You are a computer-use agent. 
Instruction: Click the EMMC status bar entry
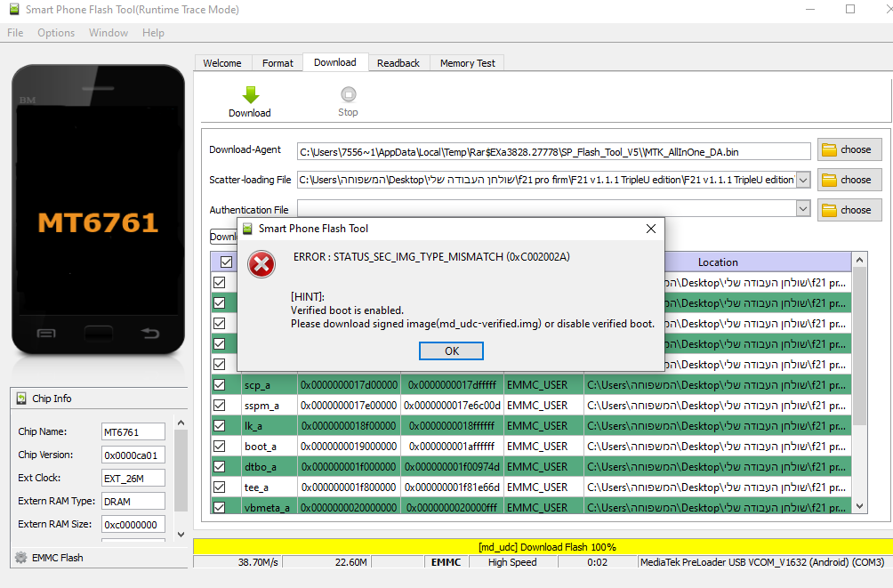[x=446, y=562]
